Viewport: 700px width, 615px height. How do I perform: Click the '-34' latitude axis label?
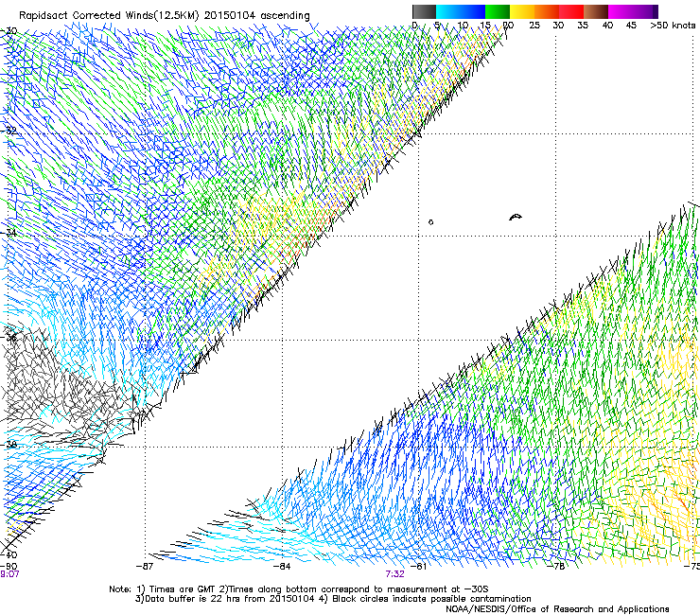tap(9, 233)
